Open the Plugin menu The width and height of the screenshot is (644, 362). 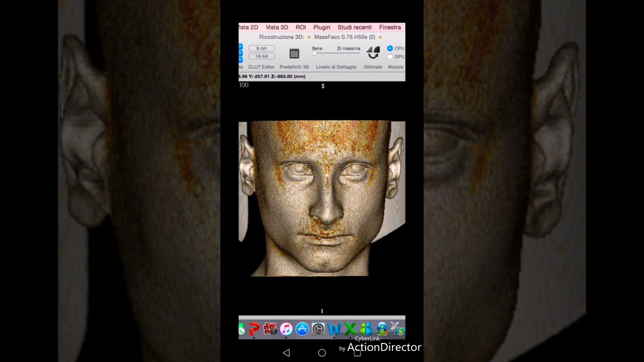321,27
